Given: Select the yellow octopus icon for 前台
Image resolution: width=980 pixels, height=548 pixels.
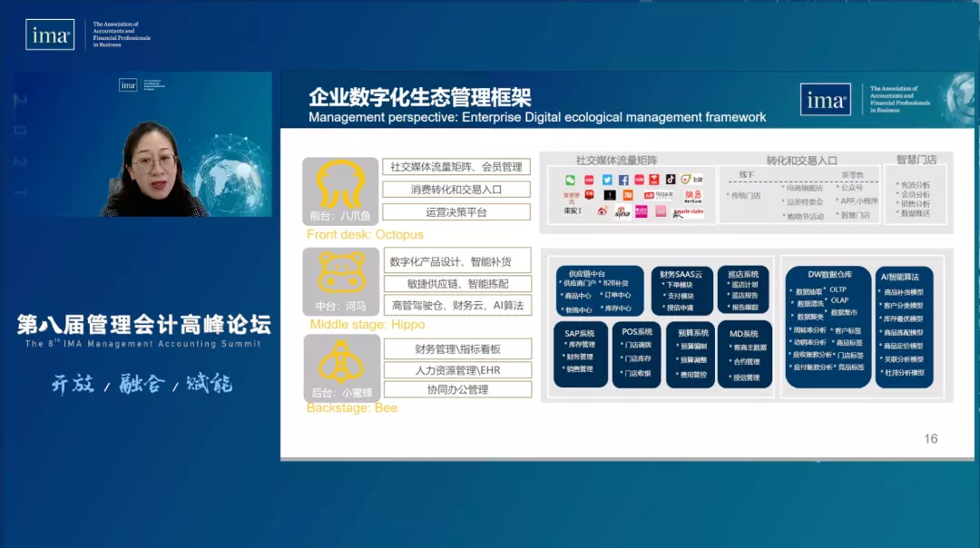Looking at the screenshot, I should coord(340,184).
